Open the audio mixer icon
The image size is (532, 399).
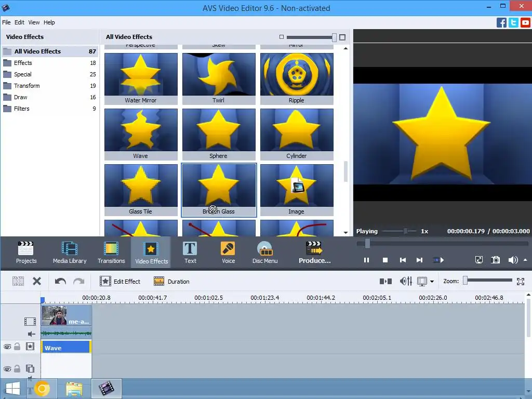pyautogui.click(x=406, y=281)
